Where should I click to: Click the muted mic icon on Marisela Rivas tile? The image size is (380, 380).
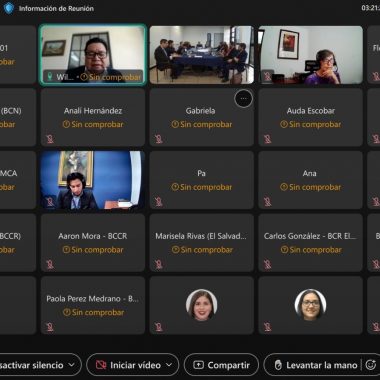coord(159,264)
